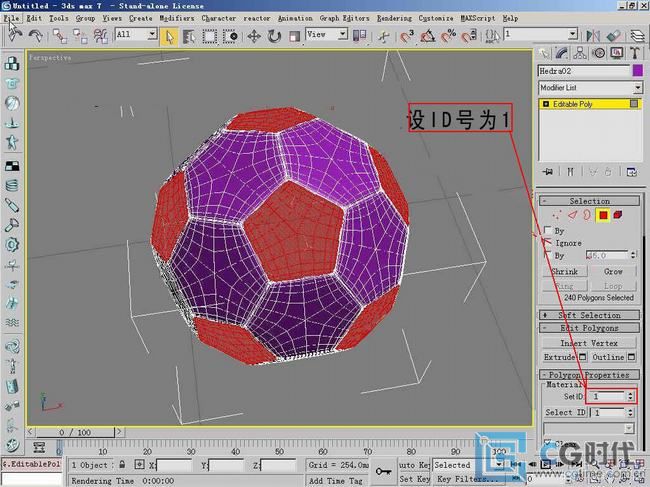Click the Extrude button
The width and height of the screenshot is (650, 487).
pyautogui.click(x=560, y=357)
